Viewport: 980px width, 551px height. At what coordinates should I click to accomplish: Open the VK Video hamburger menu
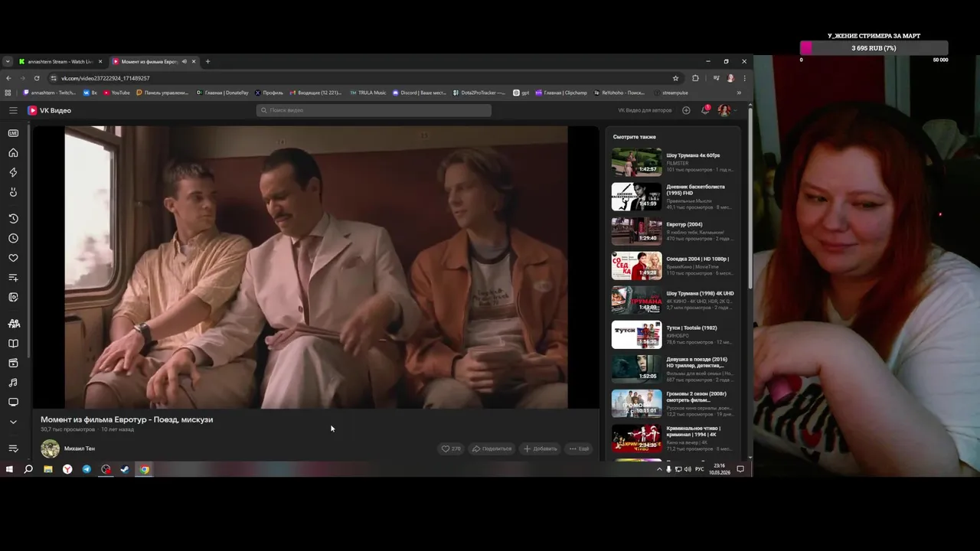(x=13, y=110)
